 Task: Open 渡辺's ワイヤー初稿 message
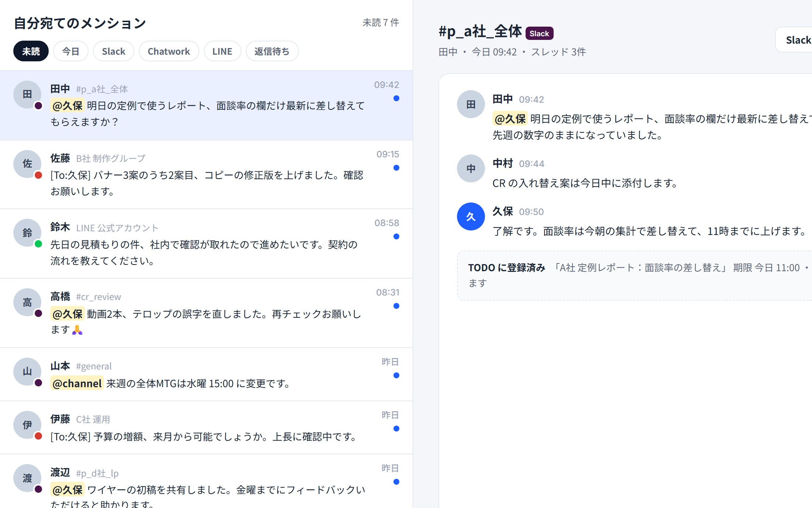point(206,481)
